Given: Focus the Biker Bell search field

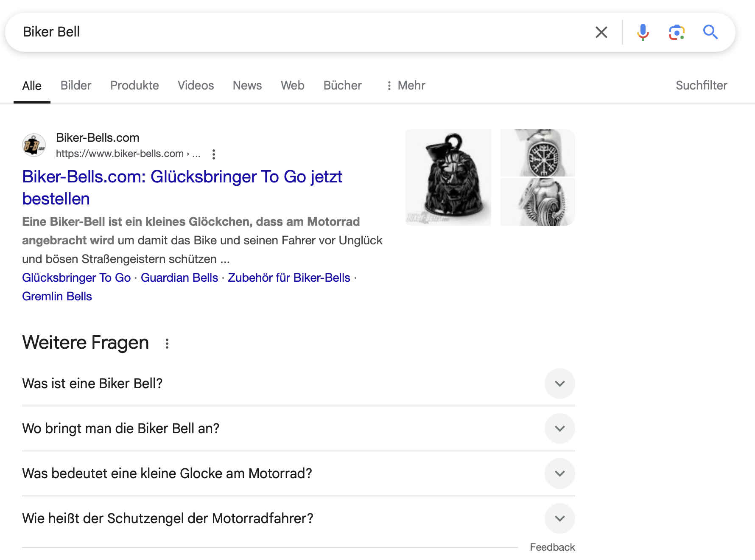Looking at the screenshot, I should (297, 32).
